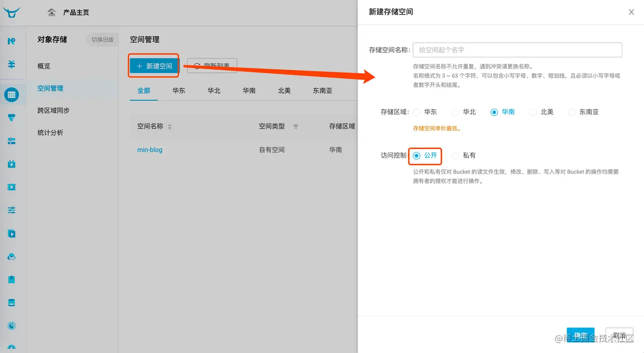Click the 取消 button

click(619, 336)
